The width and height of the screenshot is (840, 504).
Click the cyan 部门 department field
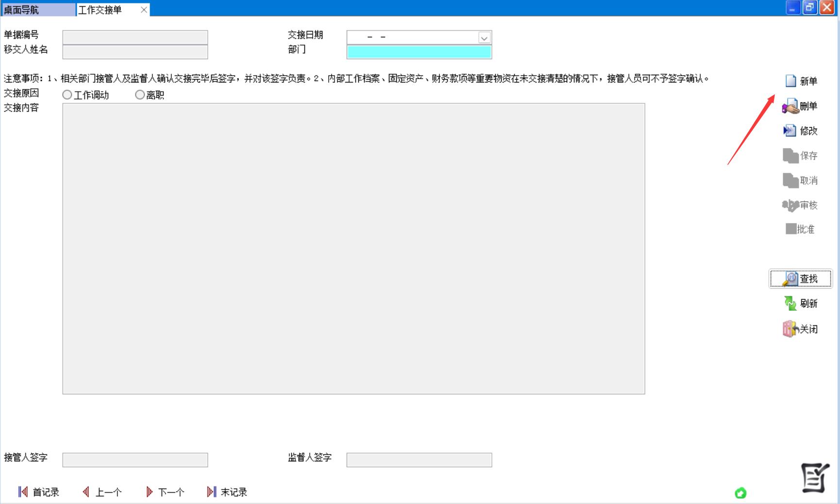[419, 52]
